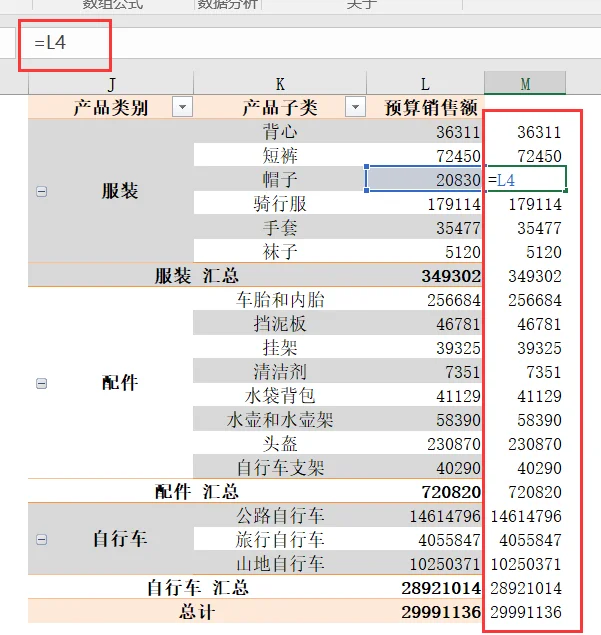Image resolution: width=601 pixels, height=635 pixels.
Task: Select the 水壶和水壶架 cell
Action: pos(280,420)
